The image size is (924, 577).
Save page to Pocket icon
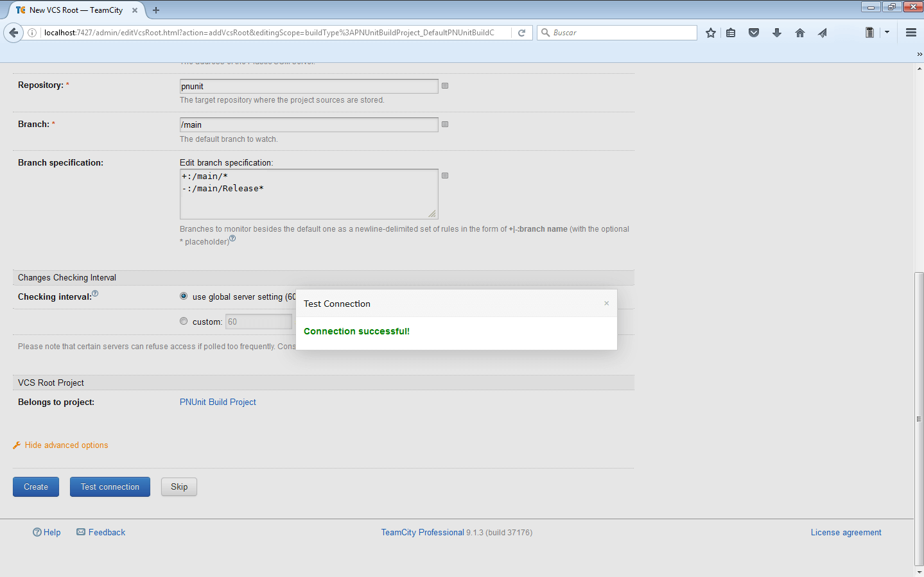pos(754,33)
